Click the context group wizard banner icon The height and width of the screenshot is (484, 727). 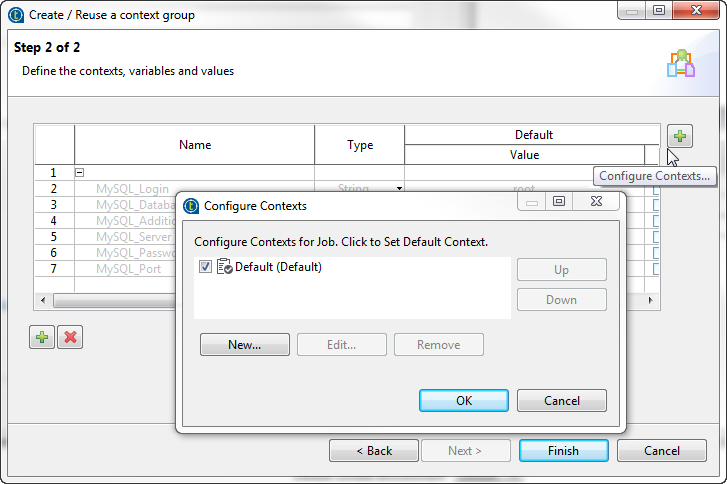[681, 63]
